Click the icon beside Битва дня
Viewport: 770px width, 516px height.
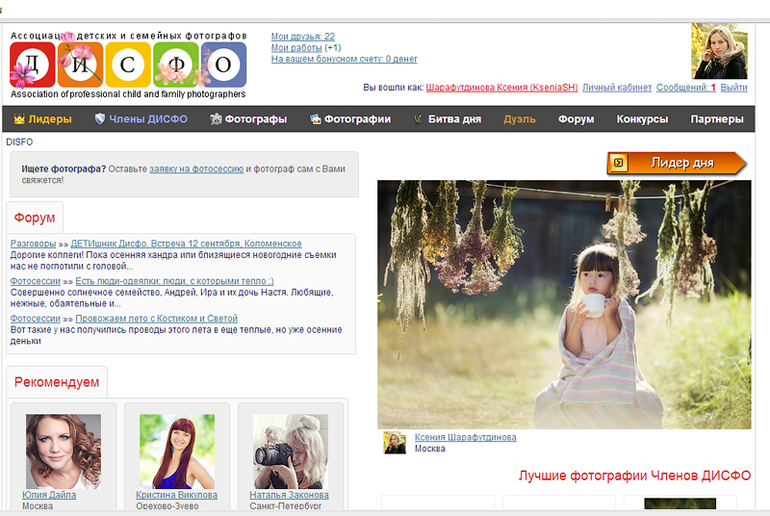coord(418,119)
